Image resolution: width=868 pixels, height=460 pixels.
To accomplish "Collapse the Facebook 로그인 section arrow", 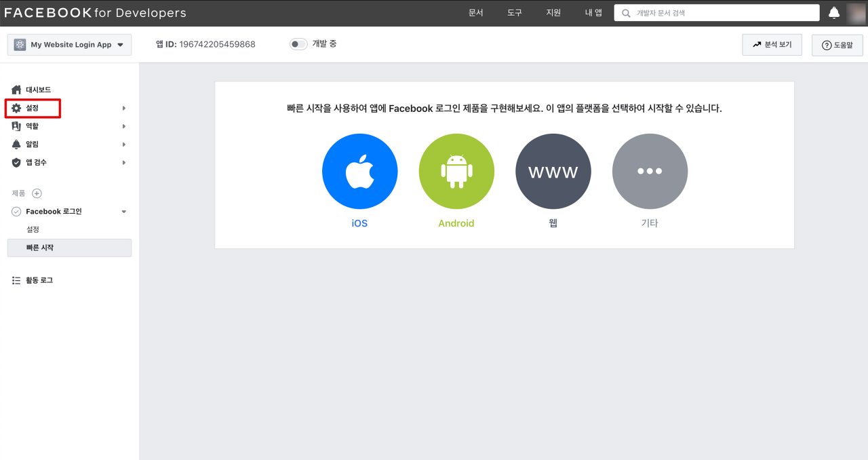I will [x=123, y=212].
